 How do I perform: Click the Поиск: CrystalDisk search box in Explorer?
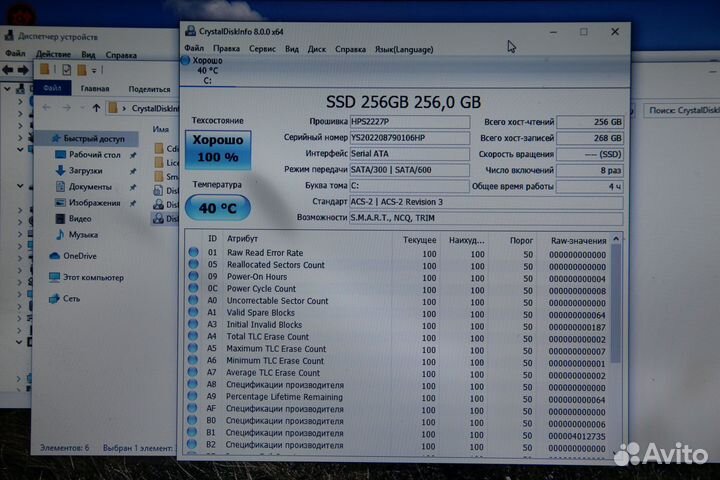681,110
